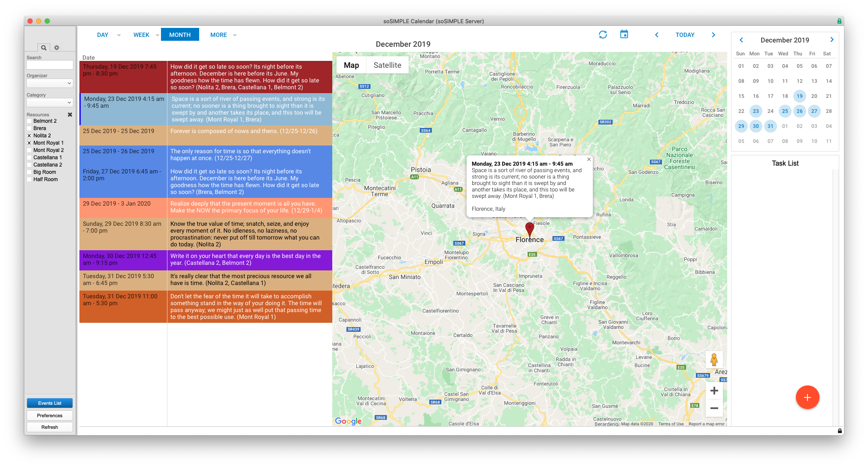Switch to DAY view

(x=103, y=35)
